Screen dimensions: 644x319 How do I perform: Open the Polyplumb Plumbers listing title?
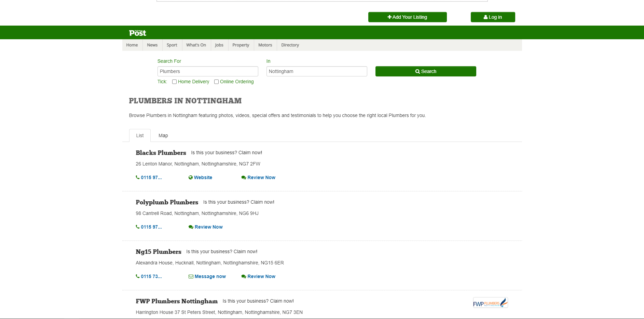point(167,202)
